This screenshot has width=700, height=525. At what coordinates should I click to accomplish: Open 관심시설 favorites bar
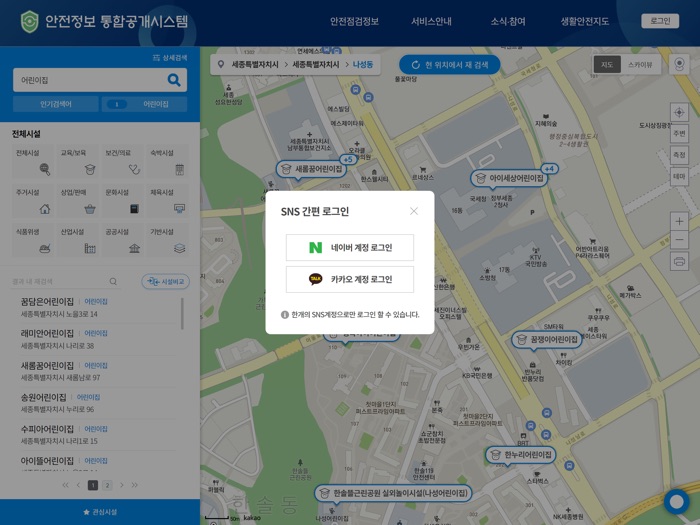100,512
